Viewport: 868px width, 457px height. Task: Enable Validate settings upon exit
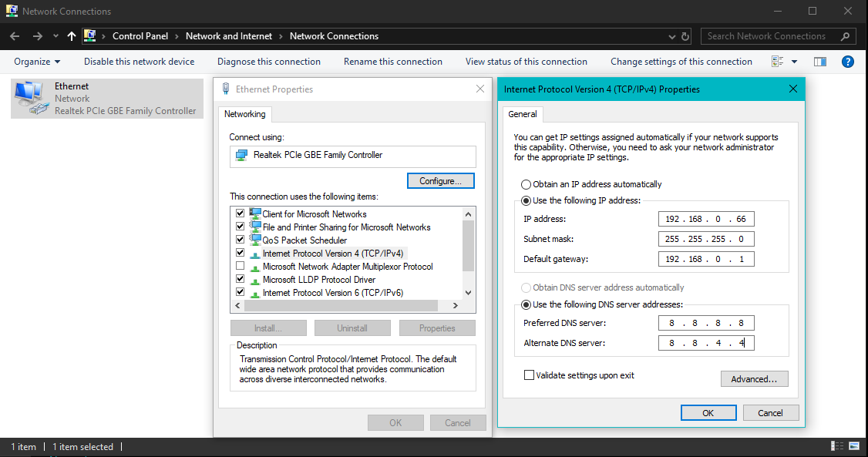coord(530,375)
